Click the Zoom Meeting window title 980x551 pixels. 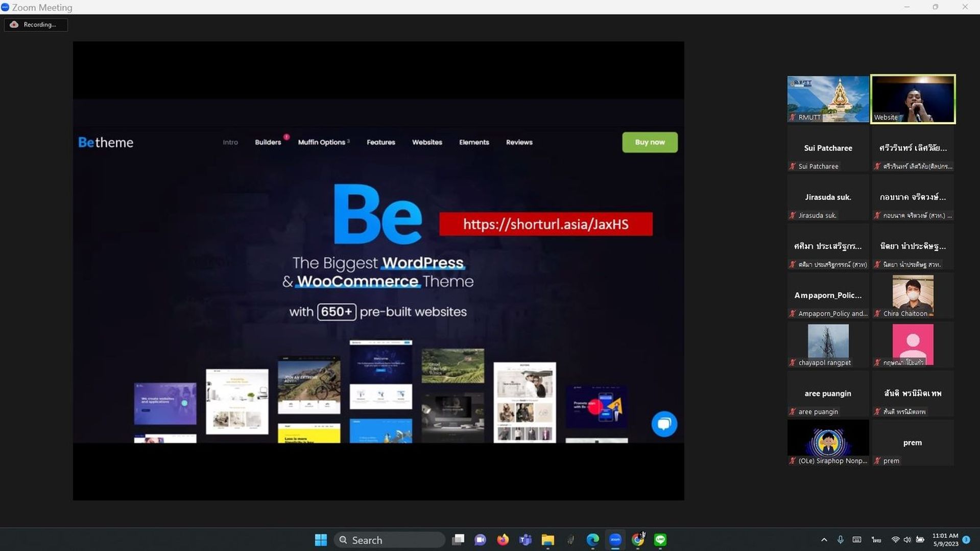pos(42,7)
